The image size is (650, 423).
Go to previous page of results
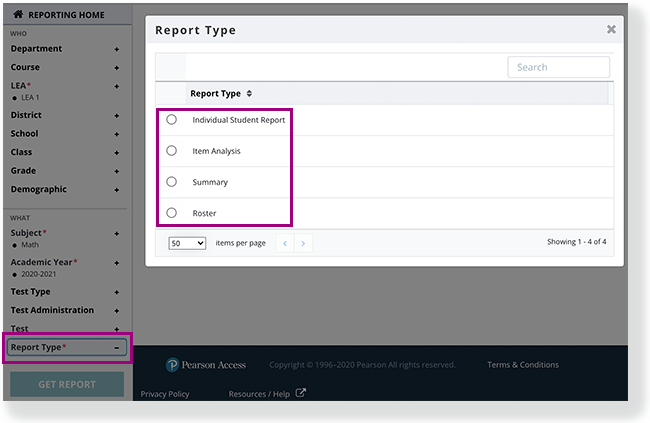(285, 243)
